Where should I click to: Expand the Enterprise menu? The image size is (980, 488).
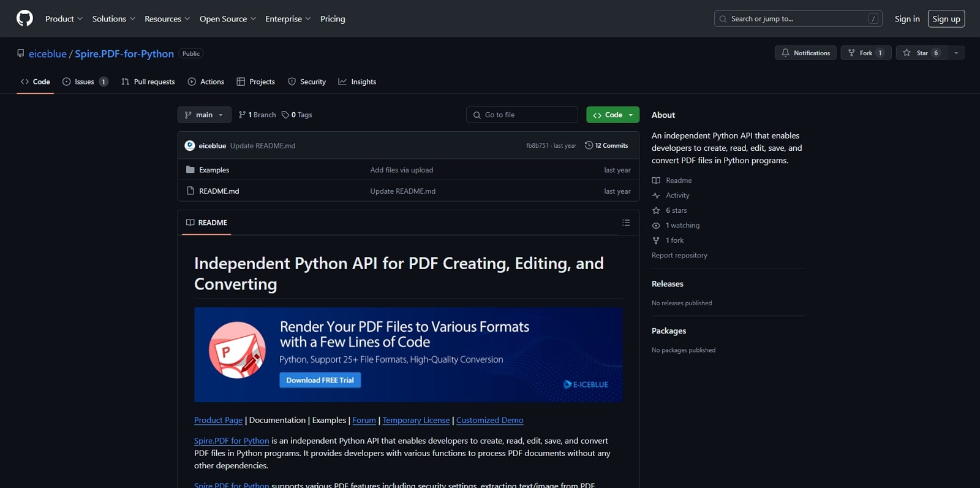288,19
